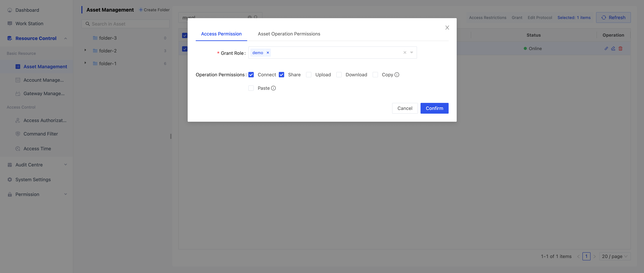Select the folder-3 tree row
The width and height of the screenshot is (644, 273).
[x=125, y=38]
